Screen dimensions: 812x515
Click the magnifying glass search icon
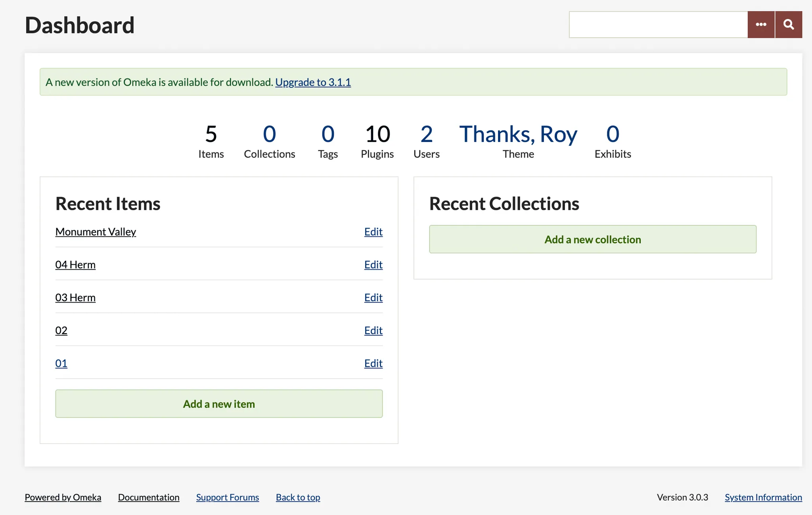[x=789, y=25]
